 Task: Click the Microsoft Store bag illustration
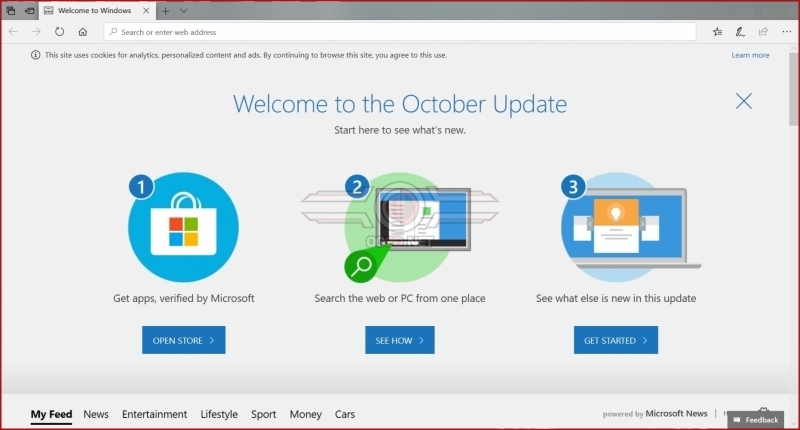point(183,227)
